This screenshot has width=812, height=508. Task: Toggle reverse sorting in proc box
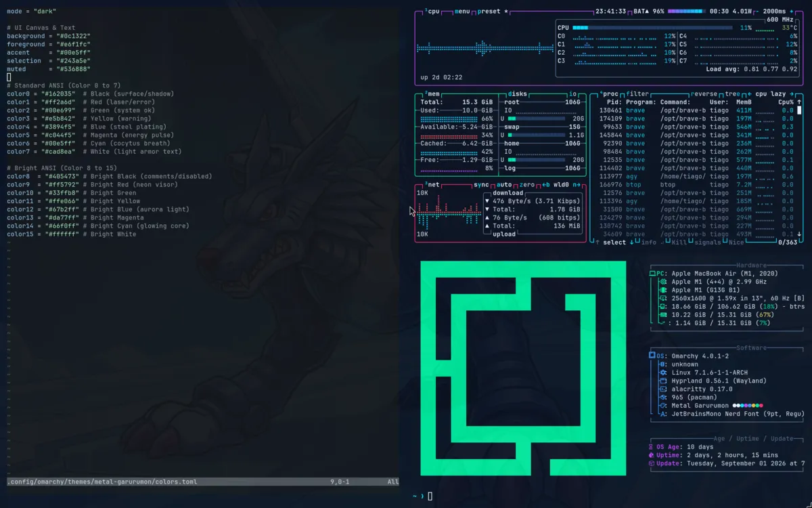coord(704,94)
